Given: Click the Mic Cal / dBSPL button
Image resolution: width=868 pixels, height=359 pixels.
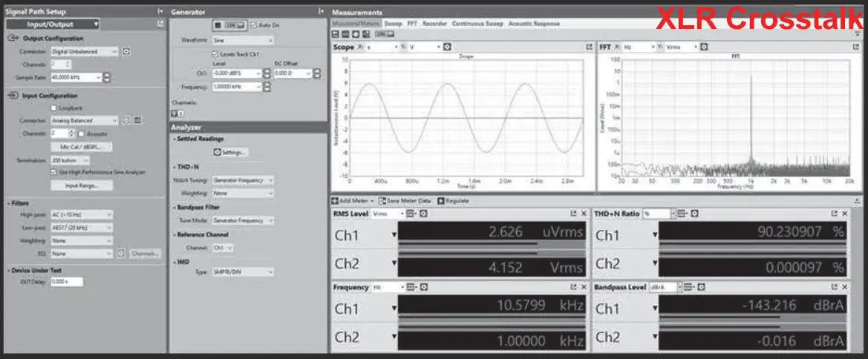Looking at the screenshot, I should 82,147.
